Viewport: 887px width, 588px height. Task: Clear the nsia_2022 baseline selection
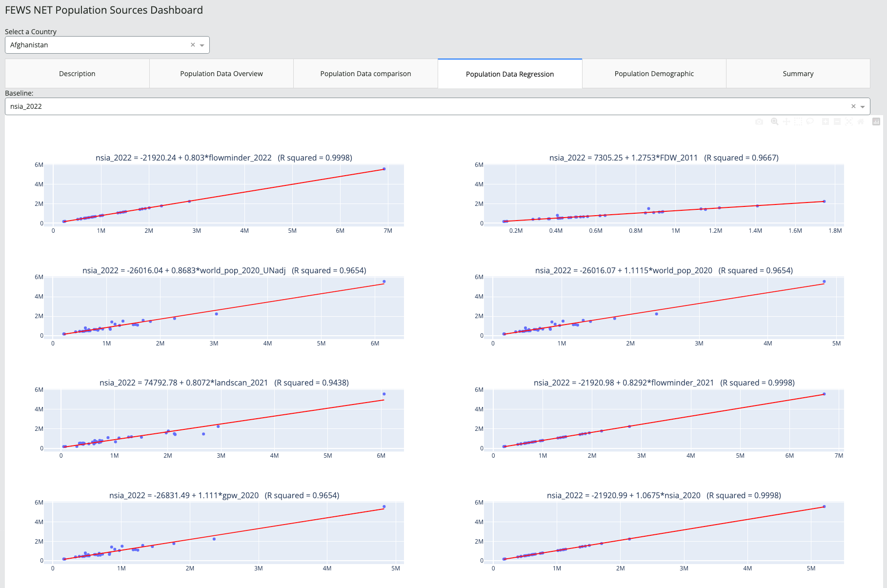pyautogui.click(x=853, y=106)
